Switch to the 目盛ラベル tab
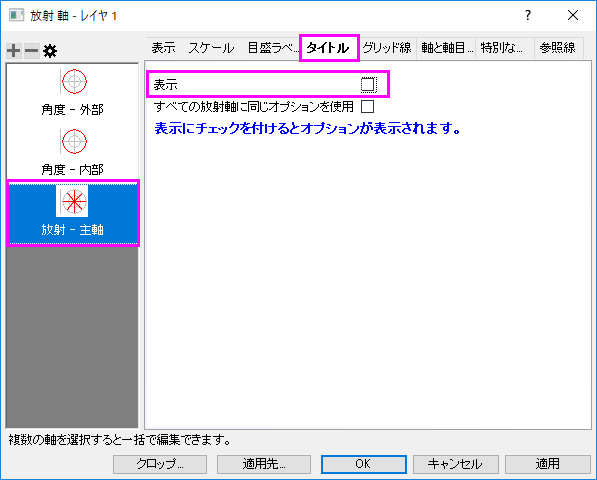The width and height of the screenshot is (597, 480). pos(273,48)
